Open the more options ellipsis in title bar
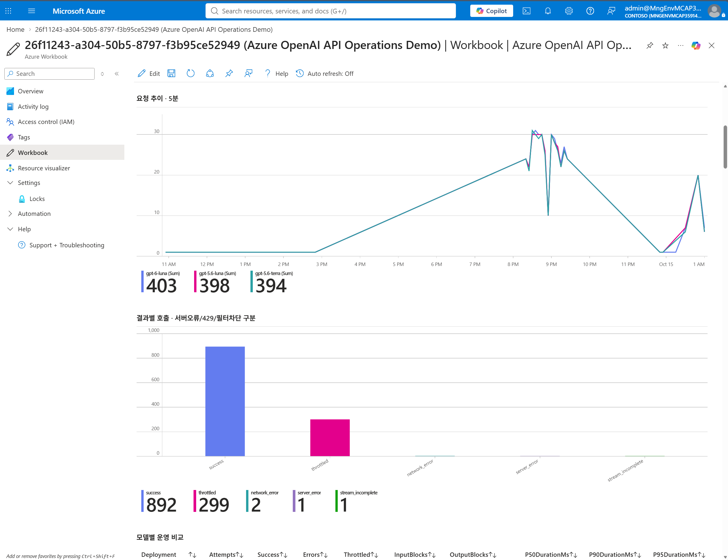 (680, 45)
